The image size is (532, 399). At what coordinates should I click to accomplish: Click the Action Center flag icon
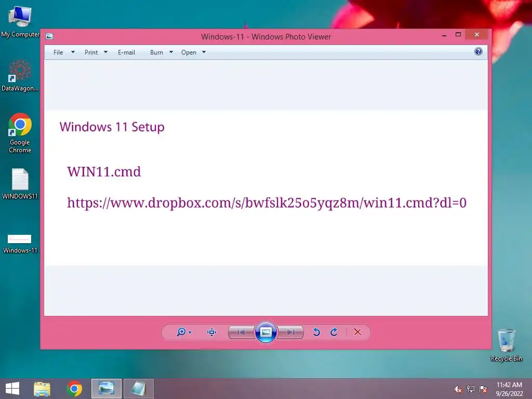[483, 389]
